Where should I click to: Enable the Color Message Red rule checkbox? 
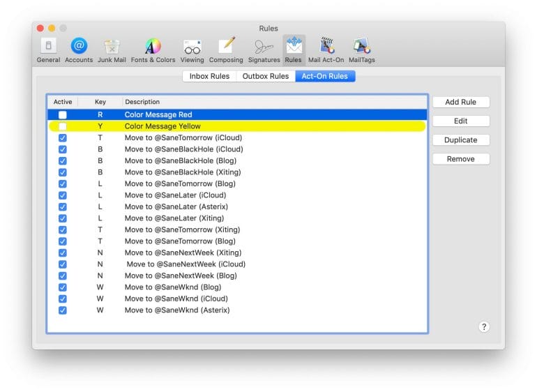(x=63, y=114)
